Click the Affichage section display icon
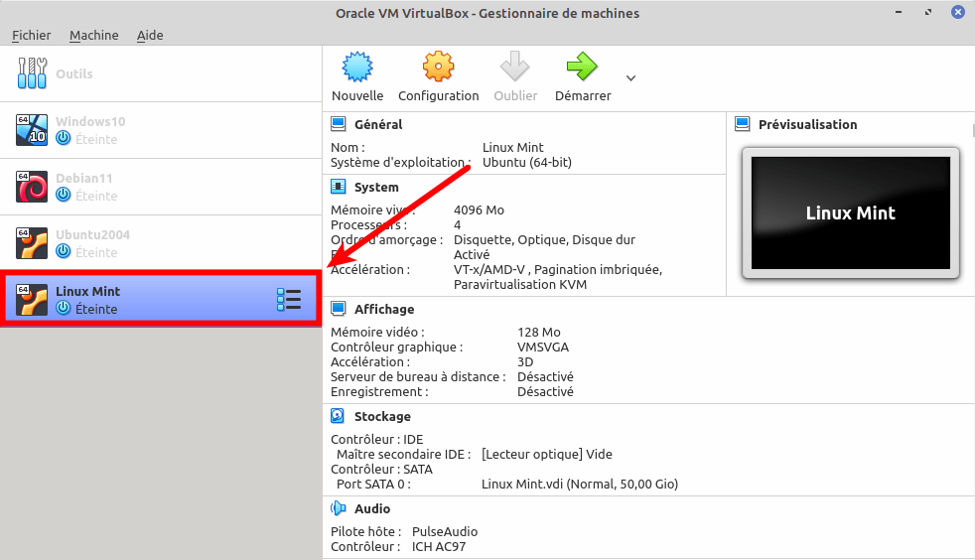The image size is (975, 560). [339, 309]
